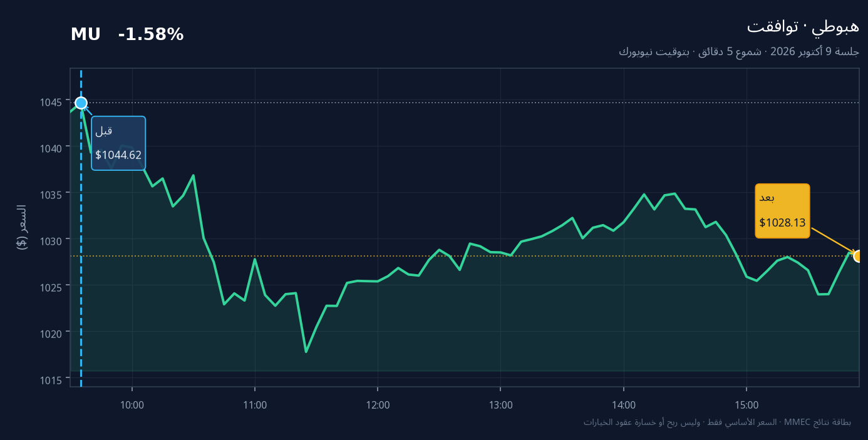Viewport: 868px width, 440px height.
Task: Select the "14:00" time axis label
Action: click(x=624, y=405)
